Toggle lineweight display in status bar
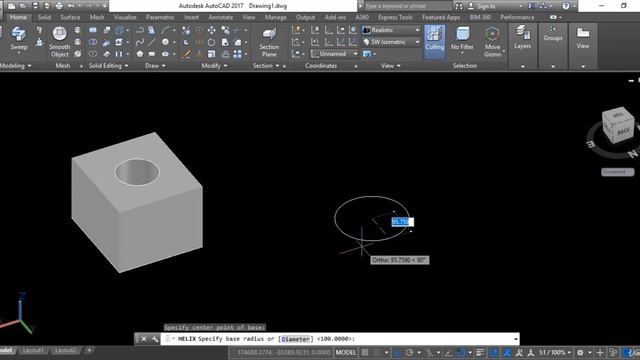The image size is (640, 360). coord(480,352)
